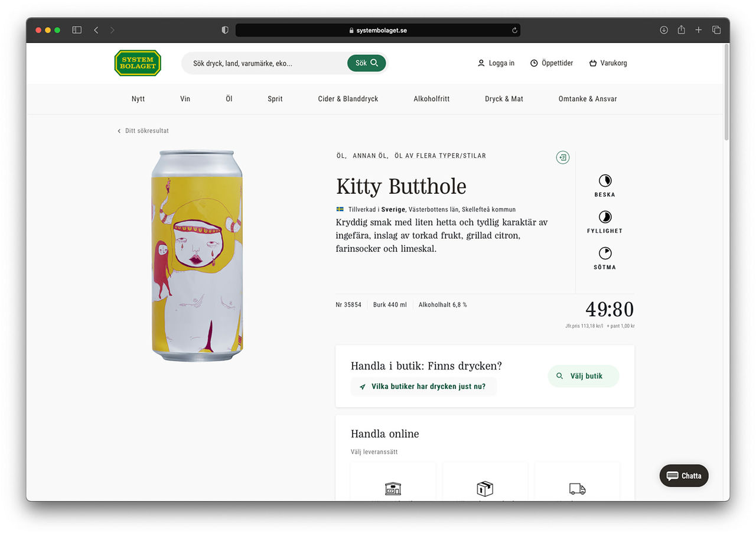Viewport: 756px width, 536px height.
Task: Open Cider & Blanddryck menu
Action: pyautogui.click(x=348, y=99)
